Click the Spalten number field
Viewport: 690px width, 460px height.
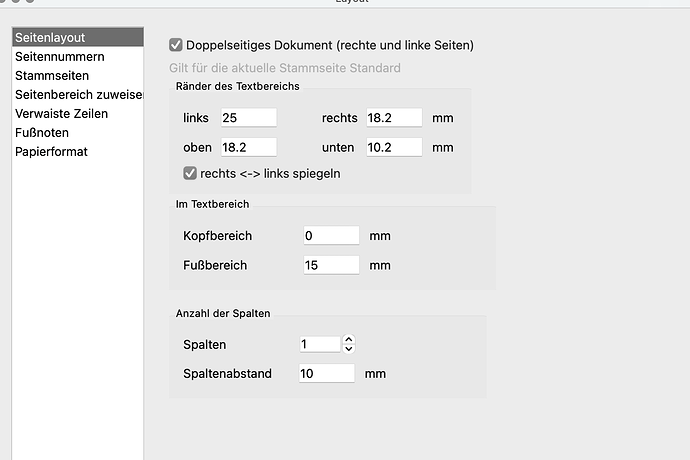pos(320,344)
